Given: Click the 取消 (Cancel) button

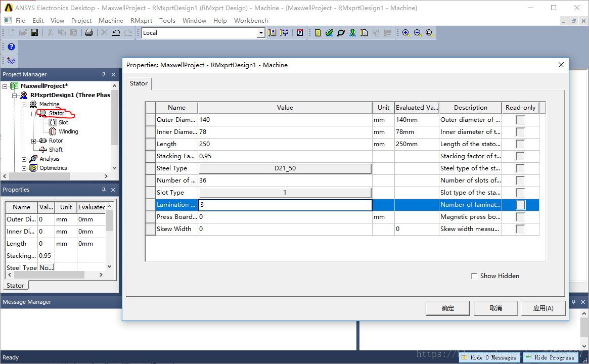Looking at the screenshot, I should coord(496,308).
